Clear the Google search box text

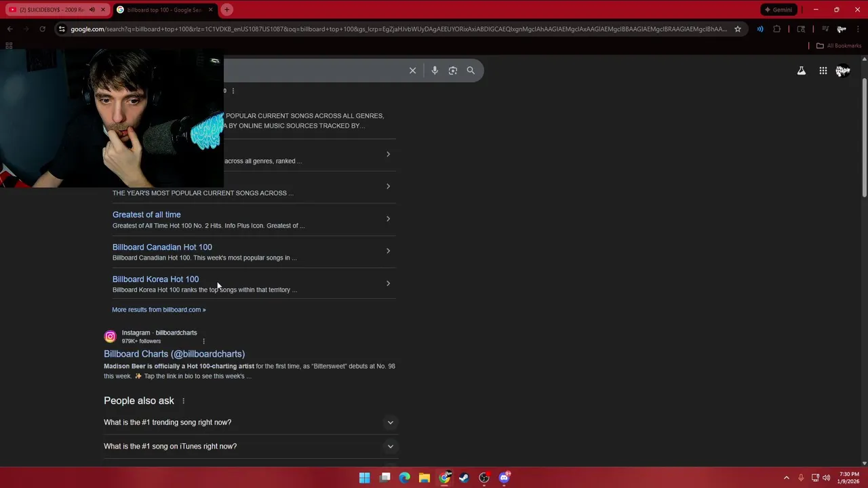click(412, 70)
